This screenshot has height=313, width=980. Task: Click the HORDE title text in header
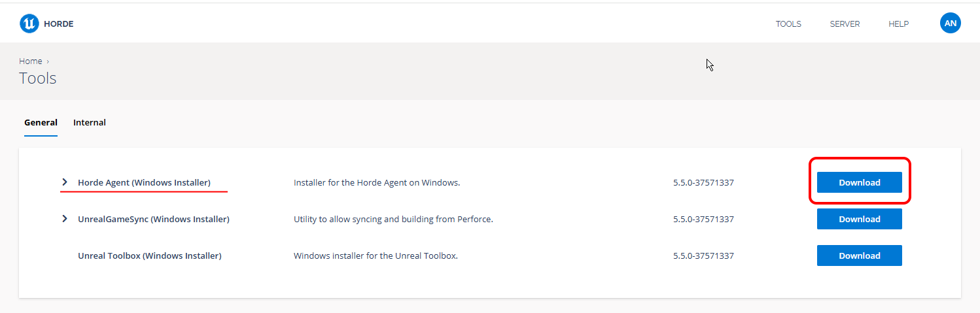point(59,24)
